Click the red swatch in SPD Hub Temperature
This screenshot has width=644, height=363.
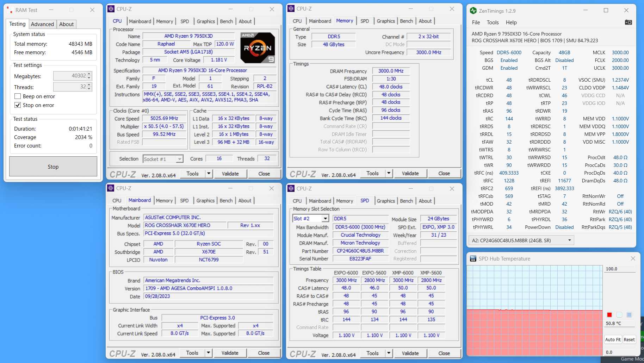[x=609, y=315]
